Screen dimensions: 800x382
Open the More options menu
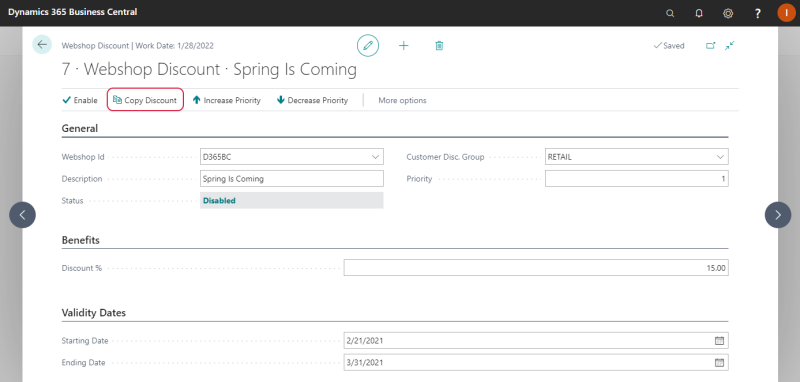click(402, 100)
